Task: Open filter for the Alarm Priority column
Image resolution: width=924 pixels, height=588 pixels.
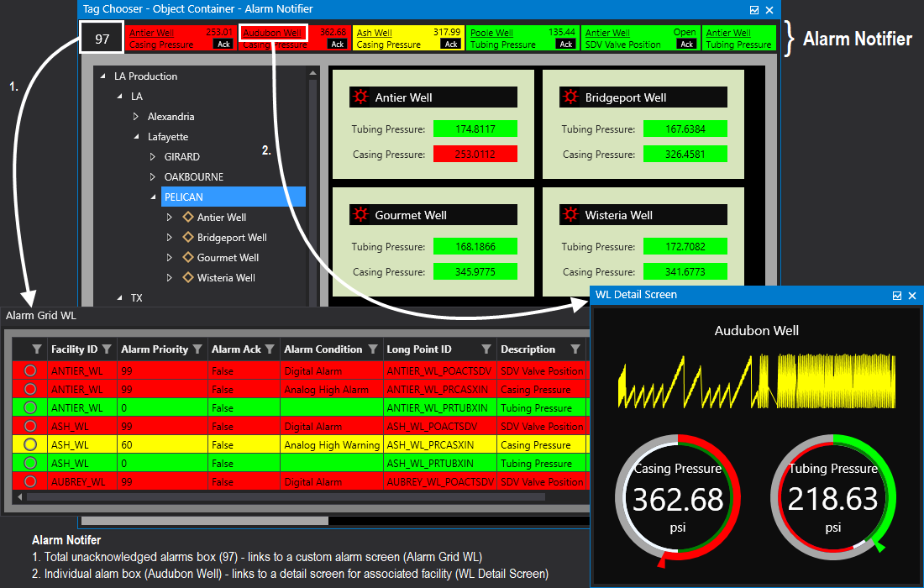Action: tap(197, 349)
